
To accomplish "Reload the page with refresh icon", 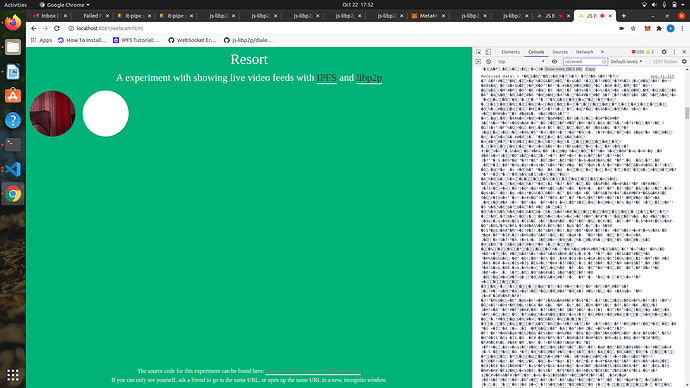I will [57, 28].
